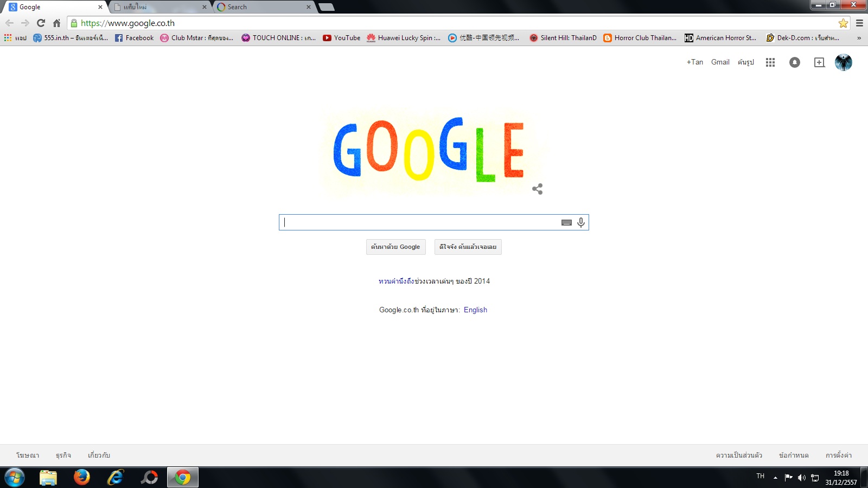Open the Huawei Lucky Spin bookmark
Viewport: 868px width, 488px height.
pos(404,38)
